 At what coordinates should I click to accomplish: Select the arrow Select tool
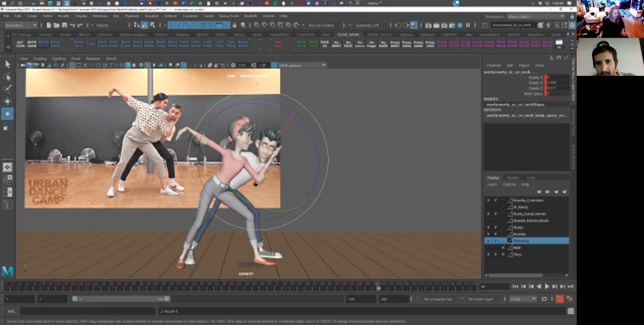(x=8, y=64)
